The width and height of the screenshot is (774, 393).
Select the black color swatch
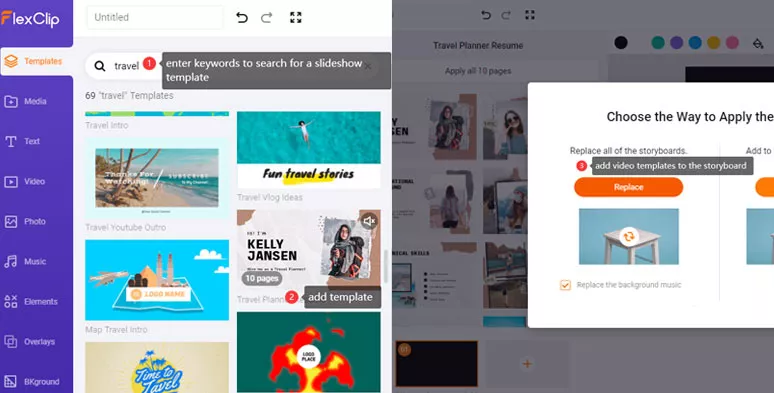tap(621, 42)
